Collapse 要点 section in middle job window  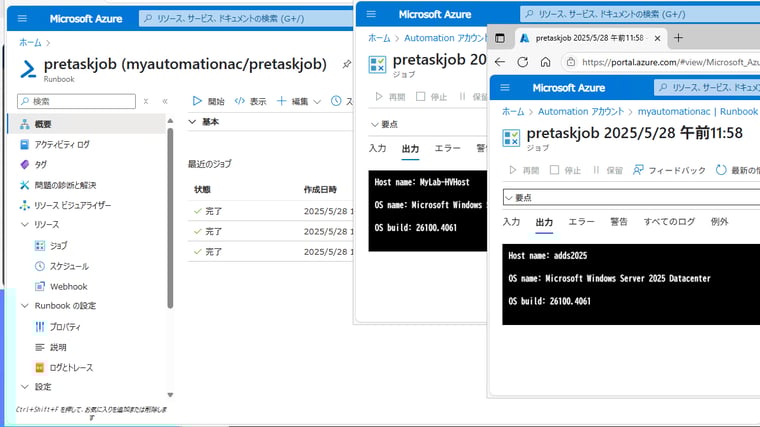coord(374,125)
